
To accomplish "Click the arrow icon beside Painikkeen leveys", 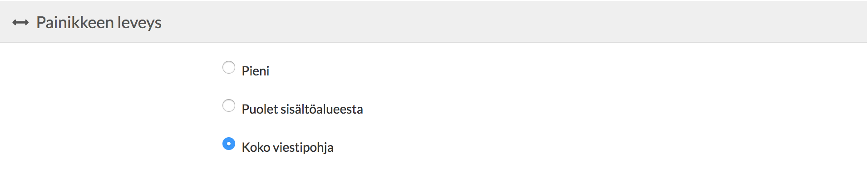I will pyautogui.click(x=20, y=23).
